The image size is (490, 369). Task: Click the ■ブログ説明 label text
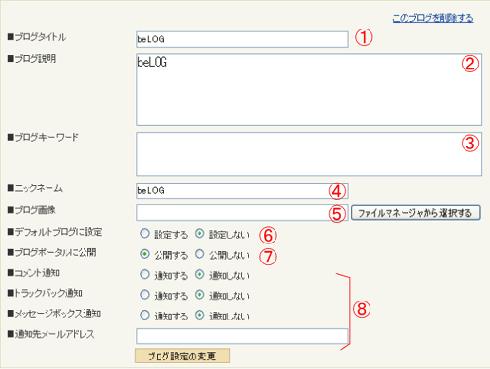pyautogui.click(x=32, y=59)
